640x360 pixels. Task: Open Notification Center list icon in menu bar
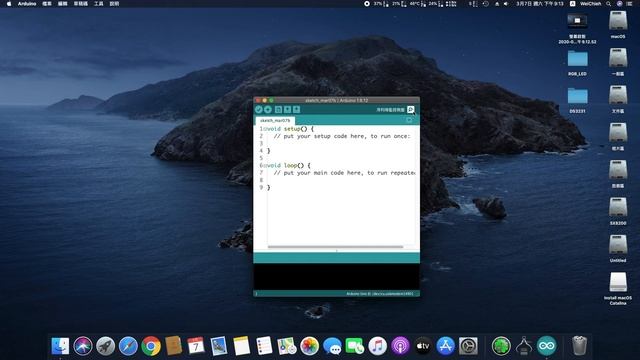click(629, 4)
